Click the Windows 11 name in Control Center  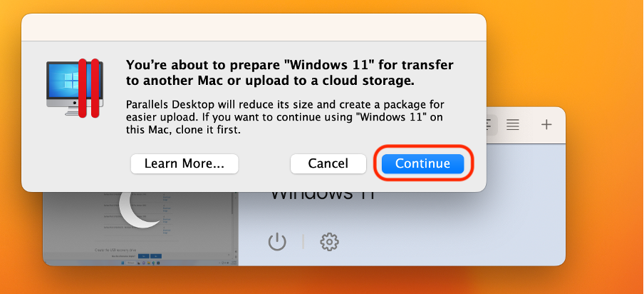coord(321,195)
